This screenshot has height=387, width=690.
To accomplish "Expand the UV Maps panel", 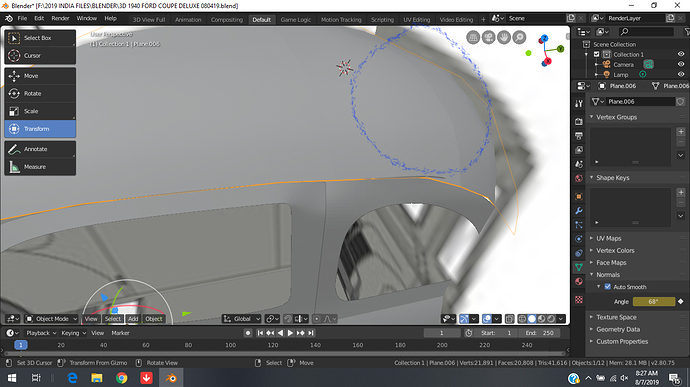I will click(609, 238).
